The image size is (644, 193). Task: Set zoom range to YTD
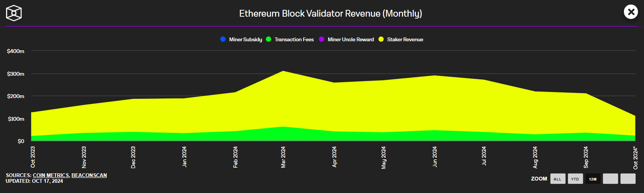575,179
